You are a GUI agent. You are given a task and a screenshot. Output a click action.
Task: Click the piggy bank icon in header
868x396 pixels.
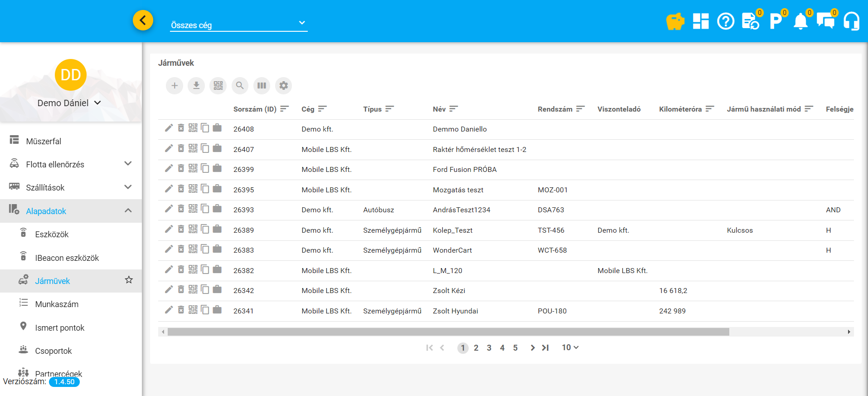pos(675,21)
